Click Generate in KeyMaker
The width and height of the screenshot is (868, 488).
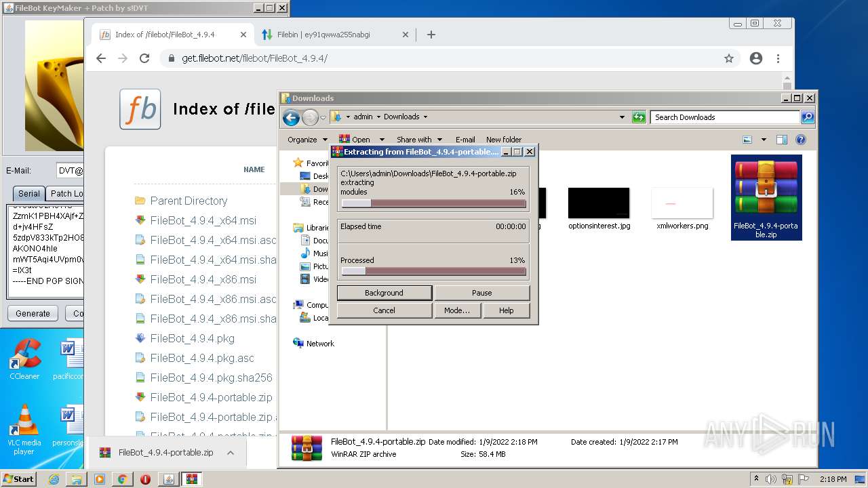(33, 313)
